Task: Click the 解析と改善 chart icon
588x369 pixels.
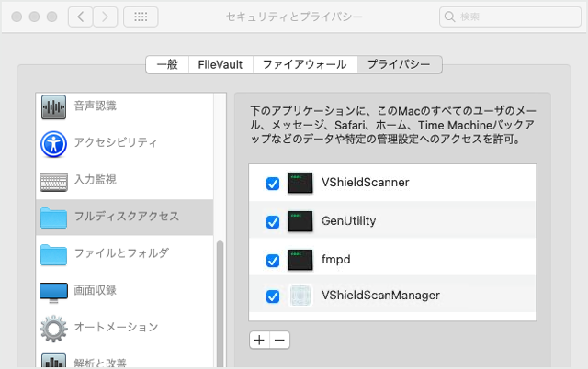Action: pos(53,361)
